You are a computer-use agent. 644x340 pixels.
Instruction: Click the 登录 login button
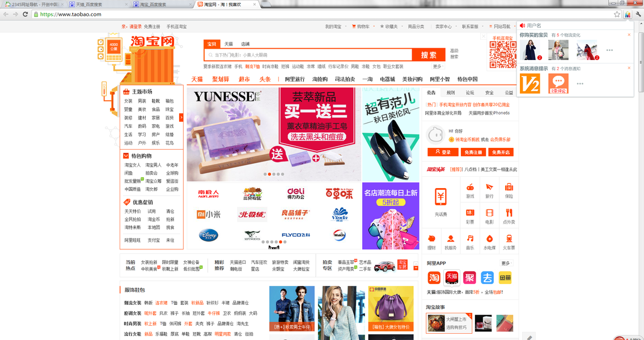tap(443, 152)
